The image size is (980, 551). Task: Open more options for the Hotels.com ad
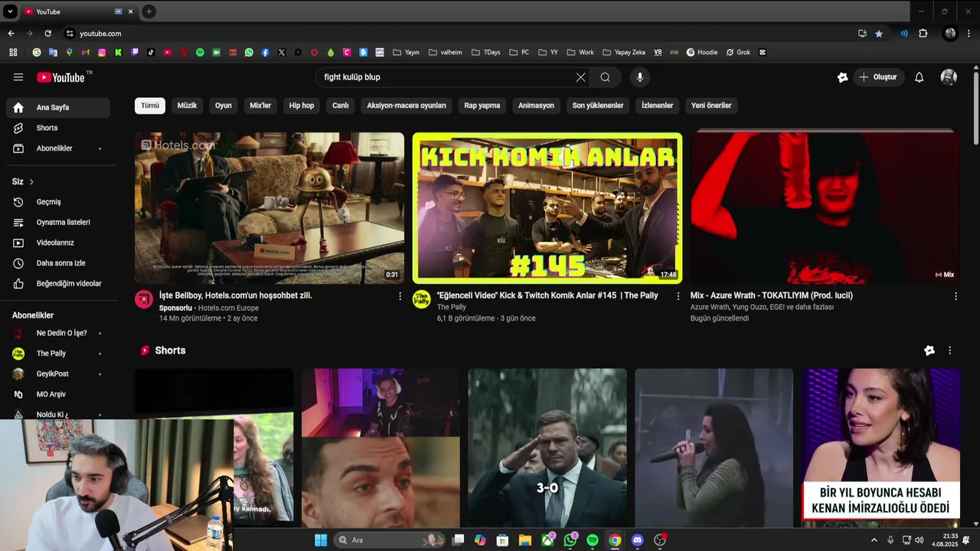(x=400, y=296)
